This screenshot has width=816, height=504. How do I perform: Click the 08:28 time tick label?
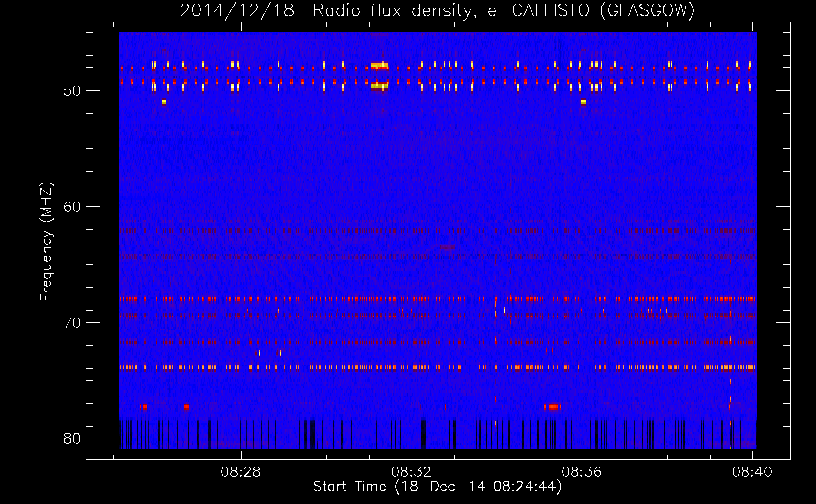241,472
